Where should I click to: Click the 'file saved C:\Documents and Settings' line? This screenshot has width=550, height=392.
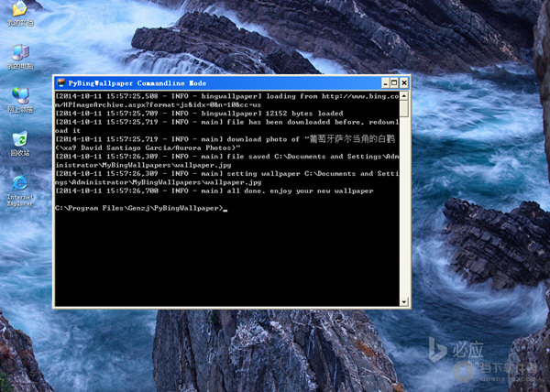pyautogui.click(x=227, y=160)
